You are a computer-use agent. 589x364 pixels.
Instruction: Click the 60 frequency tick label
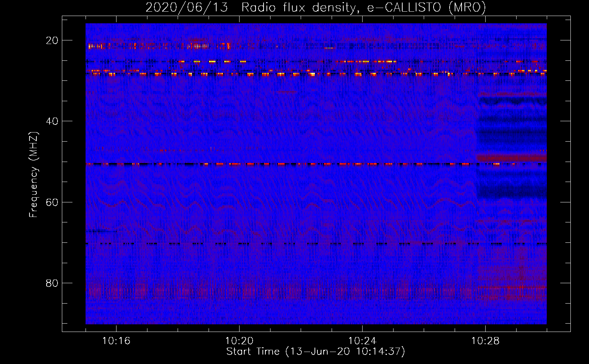pos(52,202)
